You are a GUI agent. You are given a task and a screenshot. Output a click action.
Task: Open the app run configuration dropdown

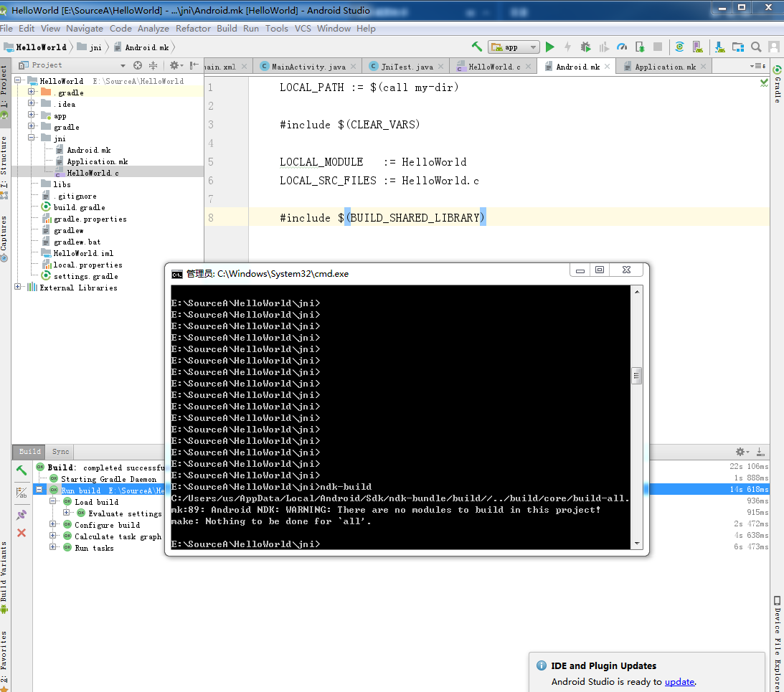click(514, 47)
